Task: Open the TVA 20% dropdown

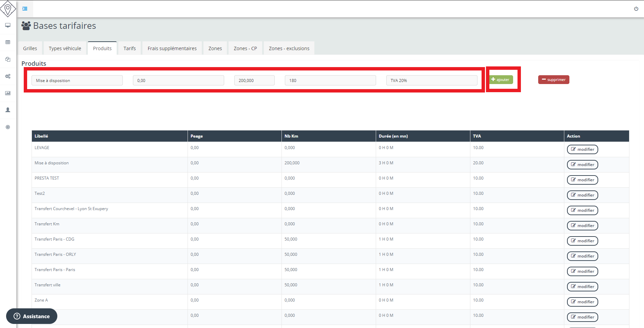Action: point(431,81)
